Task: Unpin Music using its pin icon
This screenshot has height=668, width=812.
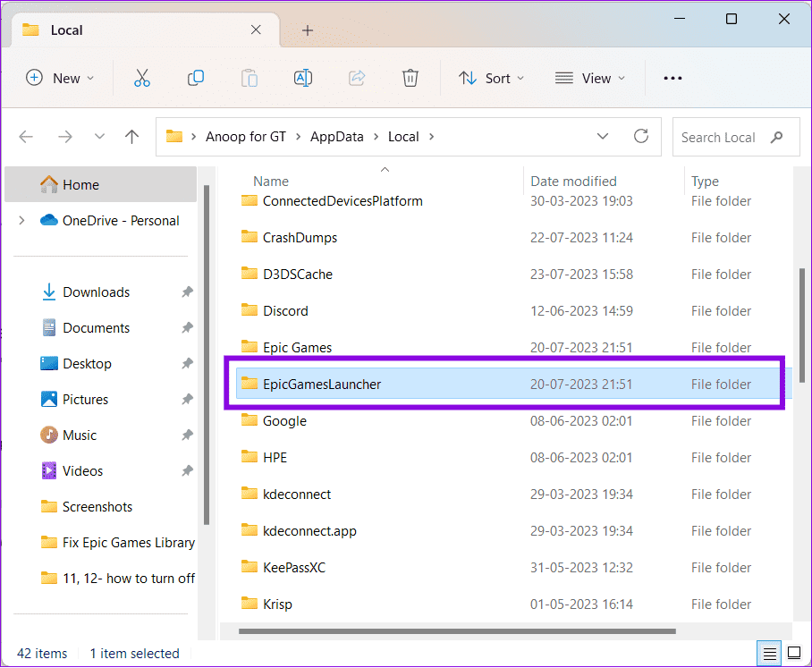Action: pyautogui.click(x=187, y=435)
